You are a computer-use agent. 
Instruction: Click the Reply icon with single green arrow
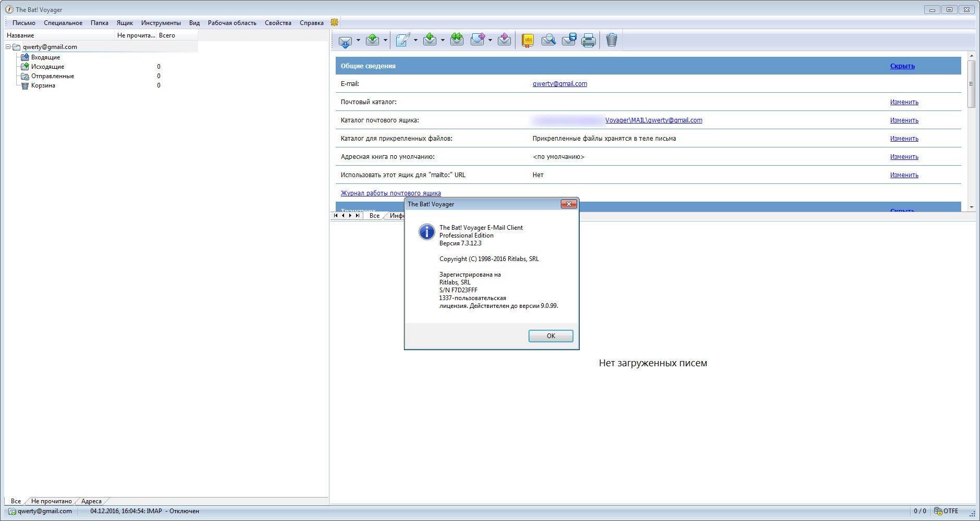[x=430, y=40]
